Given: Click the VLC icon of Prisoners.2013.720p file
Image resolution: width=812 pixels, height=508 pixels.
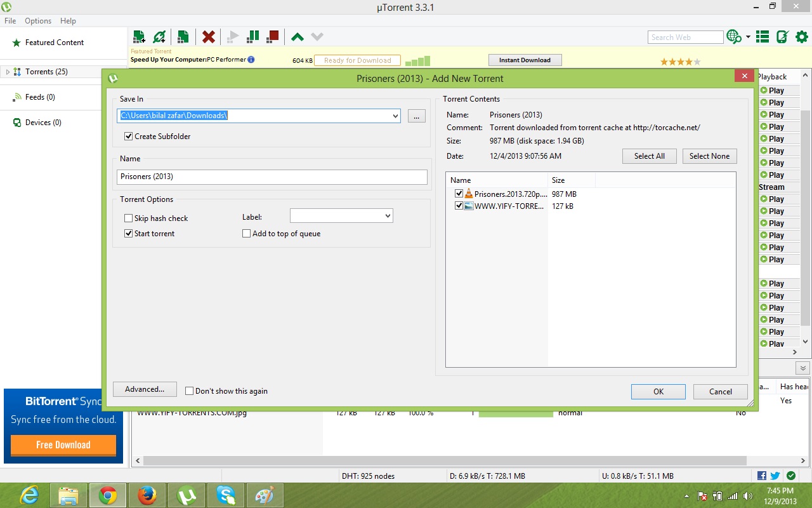Looking at the screenshot, I should coord(469,194).
